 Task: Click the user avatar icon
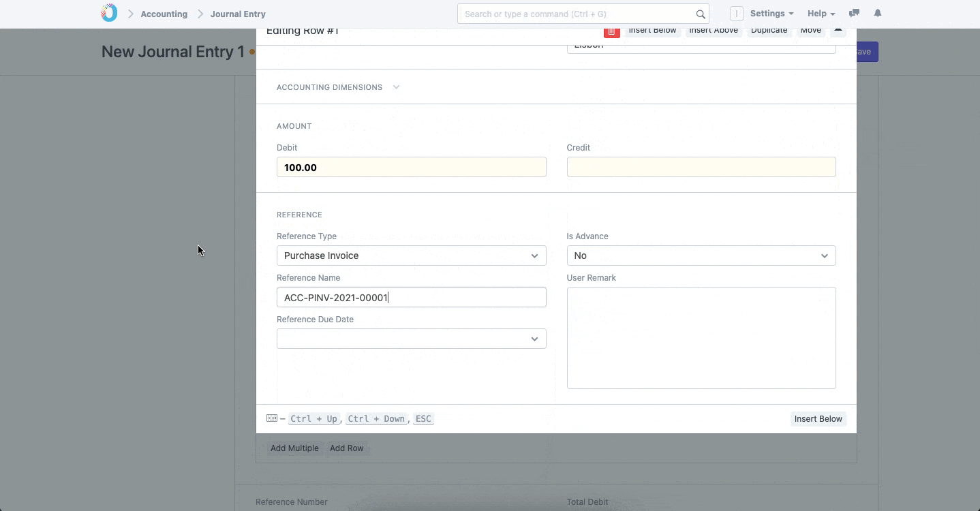[736, 14]
